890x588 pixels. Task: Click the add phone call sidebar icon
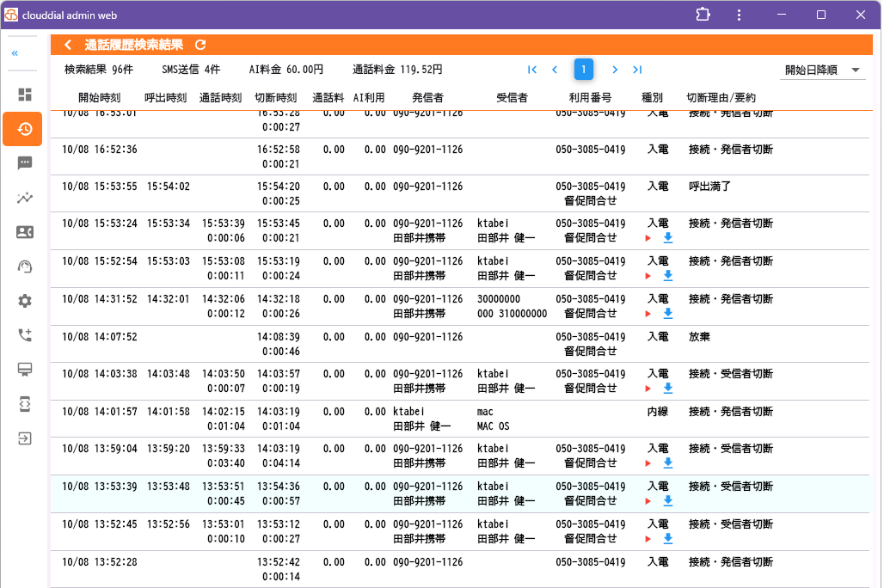click(24, 335)
